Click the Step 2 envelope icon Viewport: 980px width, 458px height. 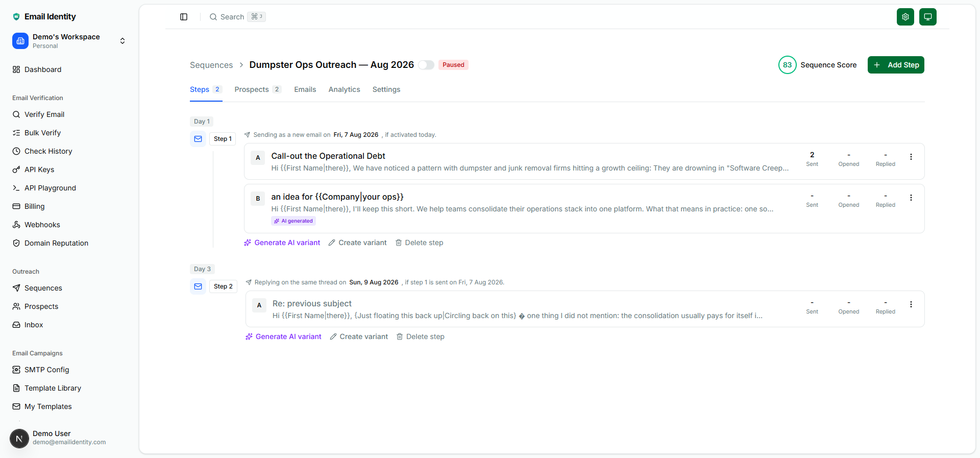pos(198,286)
